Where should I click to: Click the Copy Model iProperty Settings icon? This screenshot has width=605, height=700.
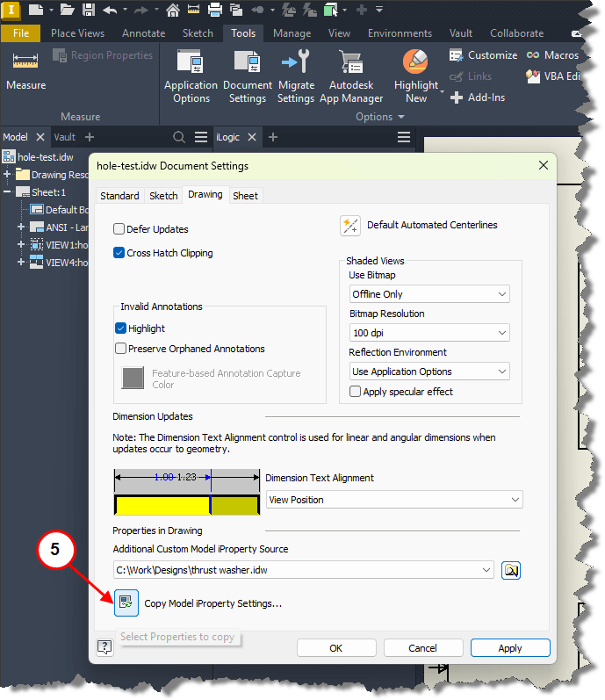[126, 603]
